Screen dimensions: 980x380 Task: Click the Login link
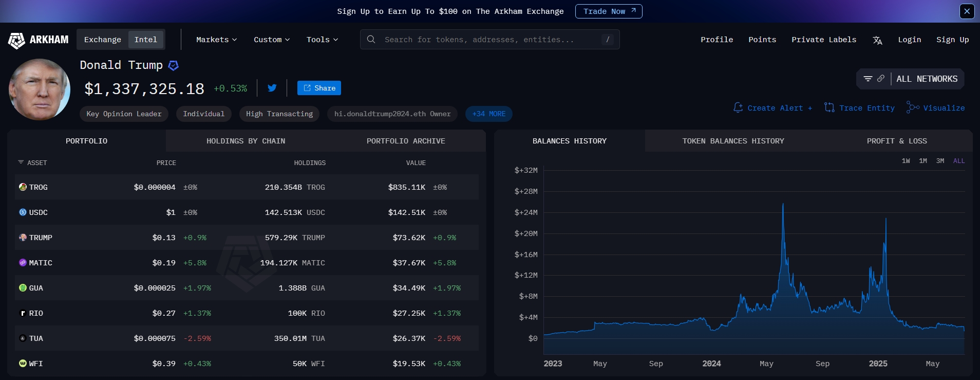coord(909,40)
